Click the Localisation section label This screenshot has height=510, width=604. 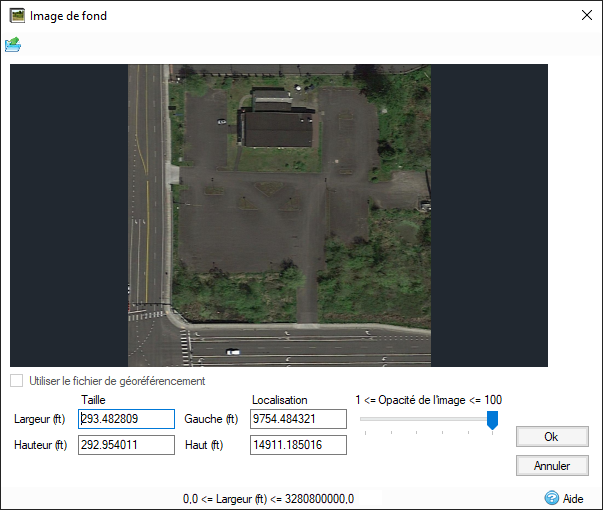click(280, 400)
